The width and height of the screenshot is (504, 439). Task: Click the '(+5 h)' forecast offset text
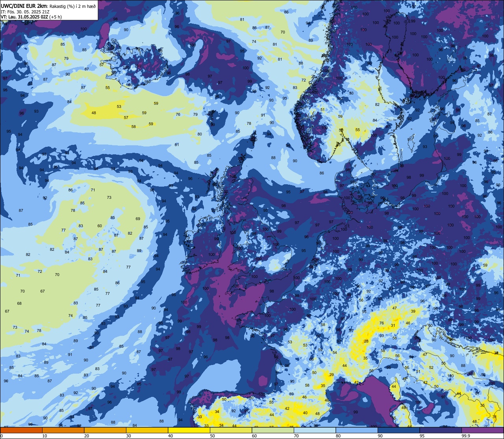point(56,17)
